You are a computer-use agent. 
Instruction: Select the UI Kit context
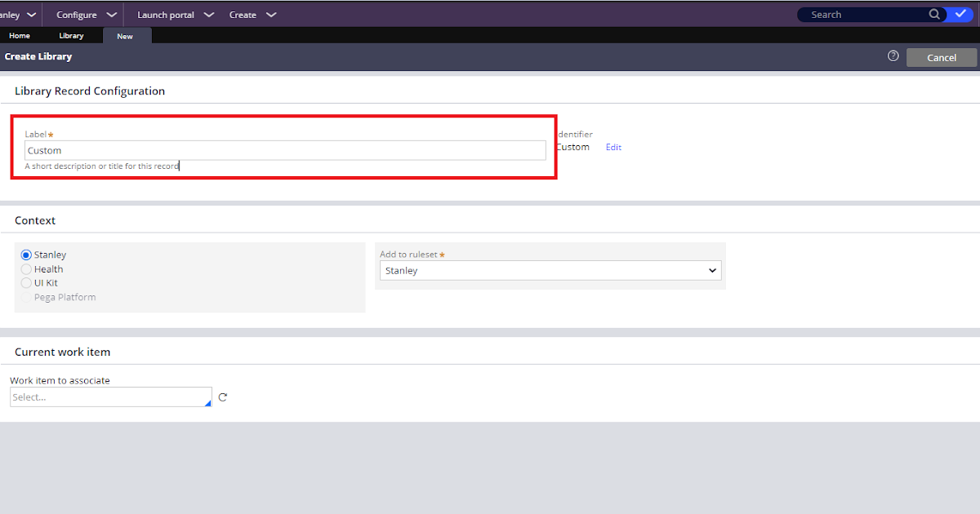[x=25, y=282]
